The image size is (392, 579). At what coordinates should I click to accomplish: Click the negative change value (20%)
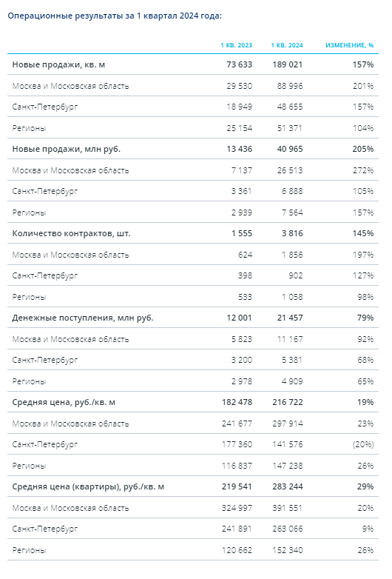363,444
